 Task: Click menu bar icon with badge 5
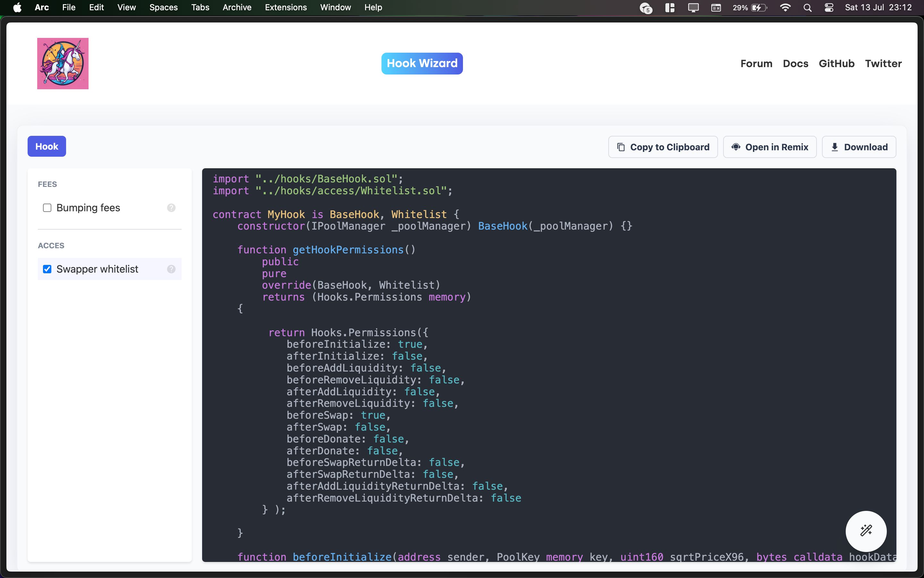pos(646,8)
